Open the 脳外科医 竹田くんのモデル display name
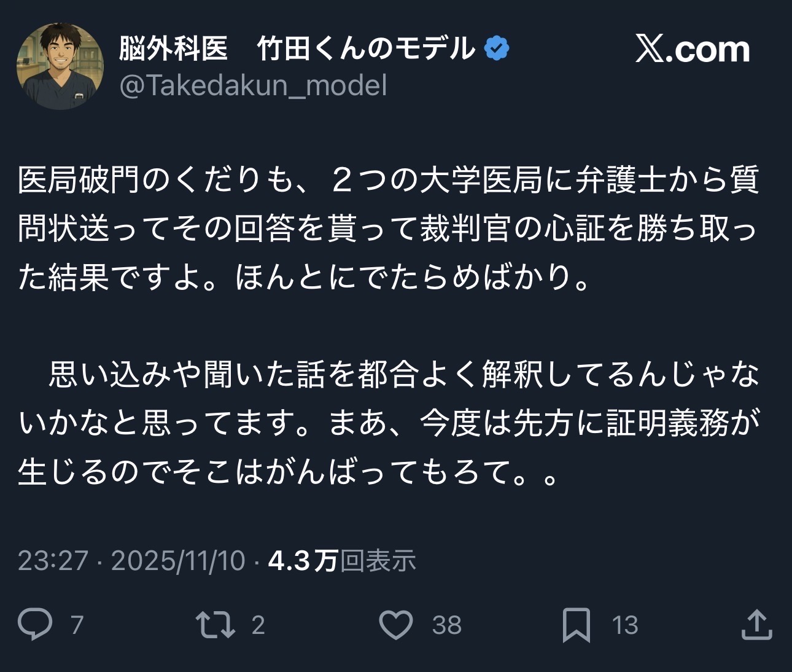The image size is (792, 672). click(x=297, y=49)
